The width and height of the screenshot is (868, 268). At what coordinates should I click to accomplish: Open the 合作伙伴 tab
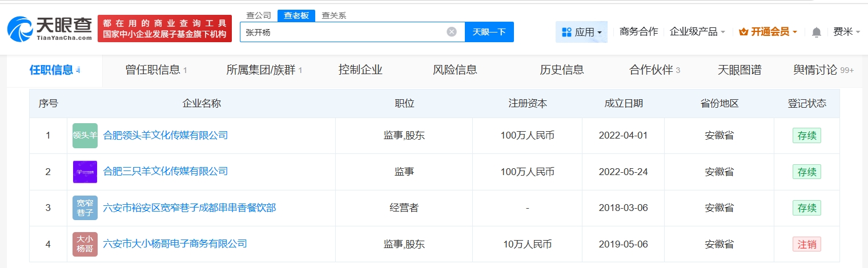pyautogui.click(x=654, y=70)
